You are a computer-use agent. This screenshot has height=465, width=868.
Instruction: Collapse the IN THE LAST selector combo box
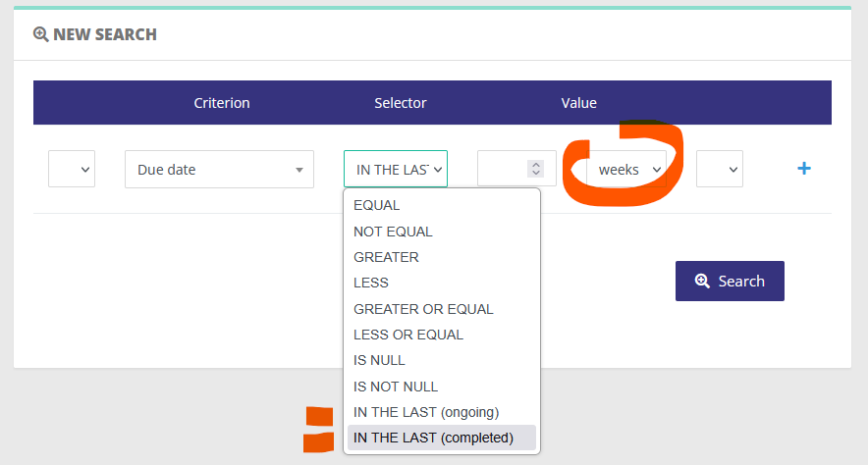(x=396, y=169)
